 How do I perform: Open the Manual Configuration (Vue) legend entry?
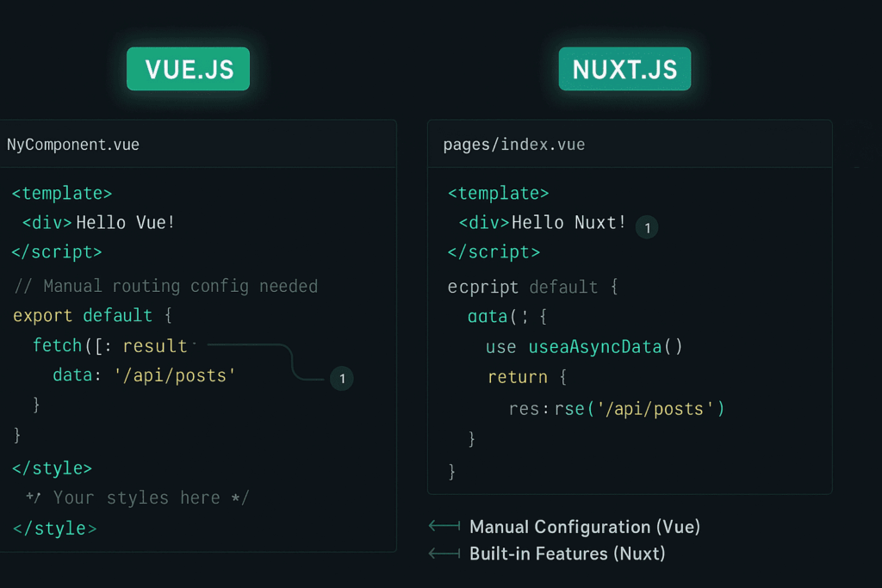pos(584,526)
